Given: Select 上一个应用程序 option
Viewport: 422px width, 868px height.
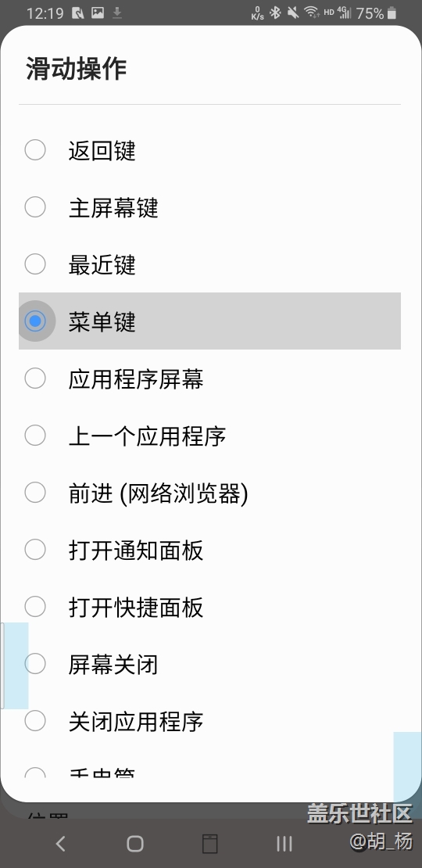Looking at the screenshot, I should (209, 436).
